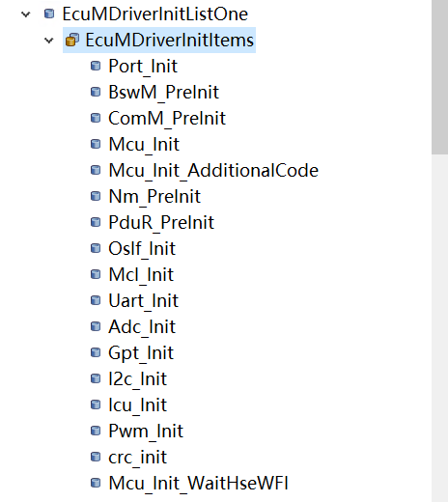Select the Icu_Init item
The height and width of the screenshot is (502, 448).
[x=138, y=405]
